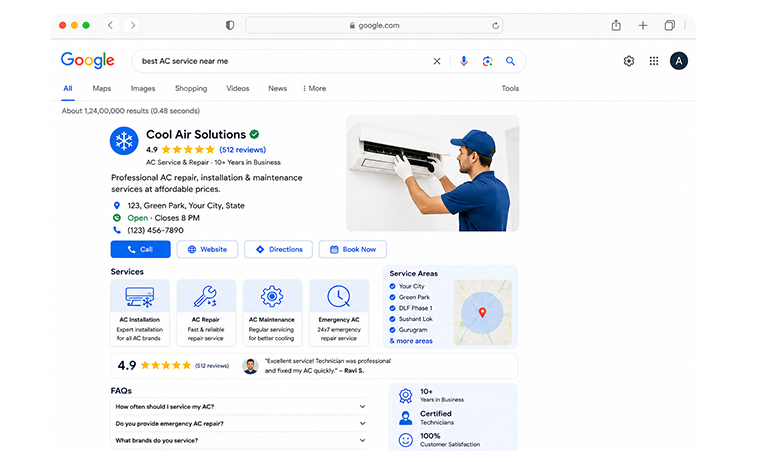The width and height of the screenshot is (768, 462).
Task: Select the AC Installation service card
Action: tap(140, 313)
